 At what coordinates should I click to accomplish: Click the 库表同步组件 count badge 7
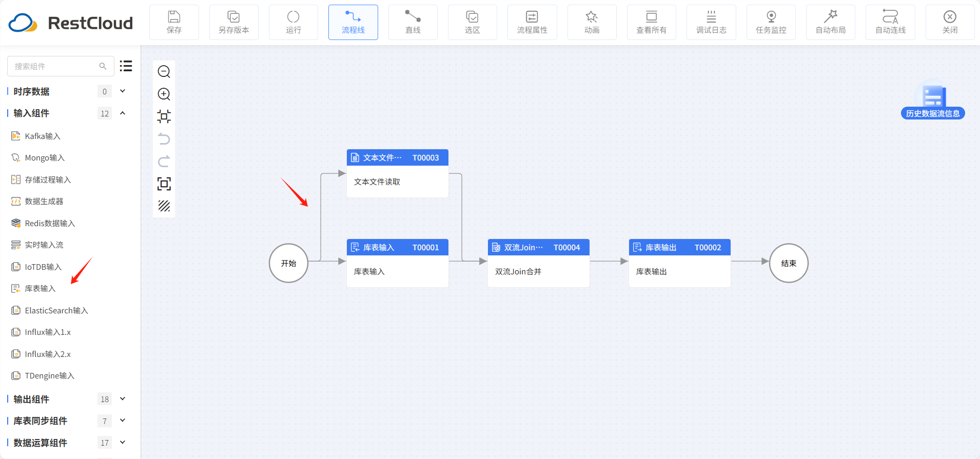click(105, 421)
